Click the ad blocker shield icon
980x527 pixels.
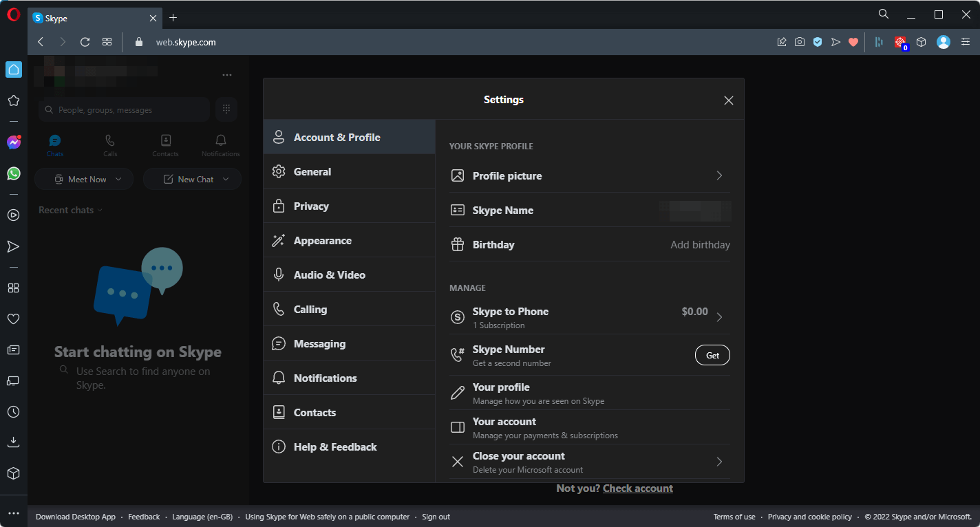[818, 42]
